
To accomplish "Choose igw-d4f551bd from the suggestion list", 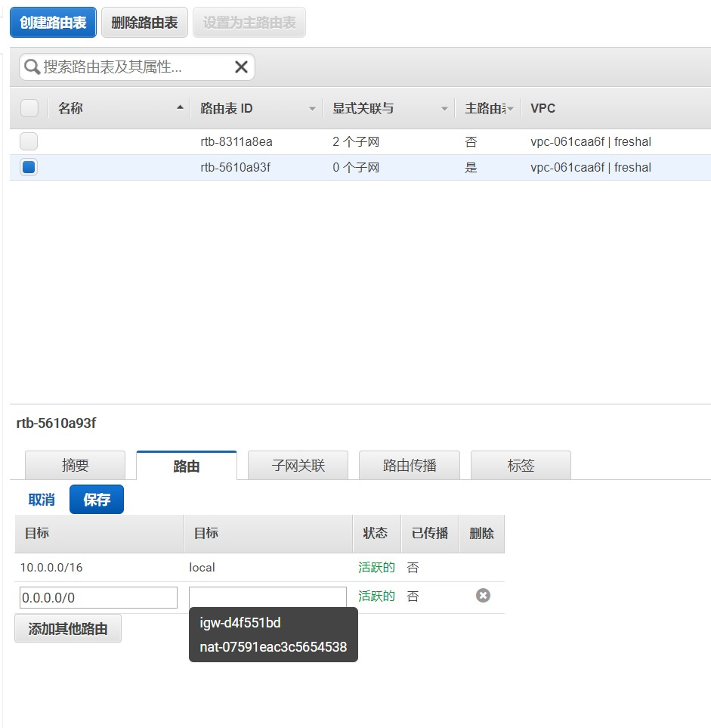I will click(240, 623).
